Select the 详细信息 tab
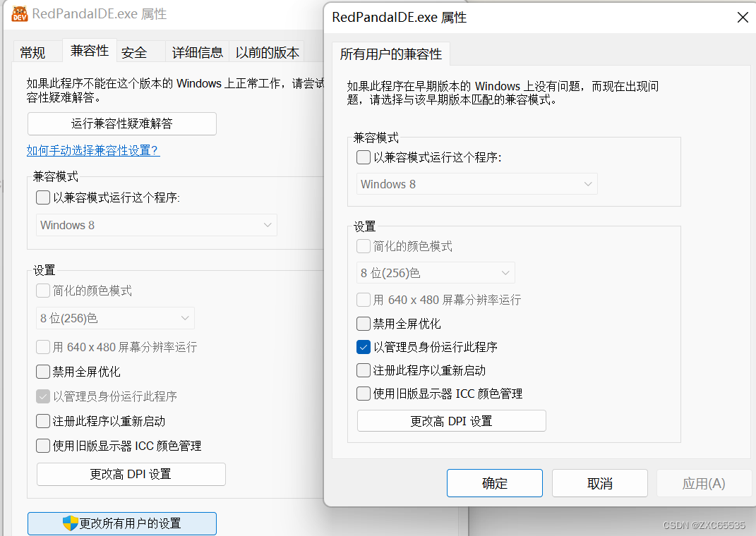Screen dimensions: 756x536 [199, 51]
